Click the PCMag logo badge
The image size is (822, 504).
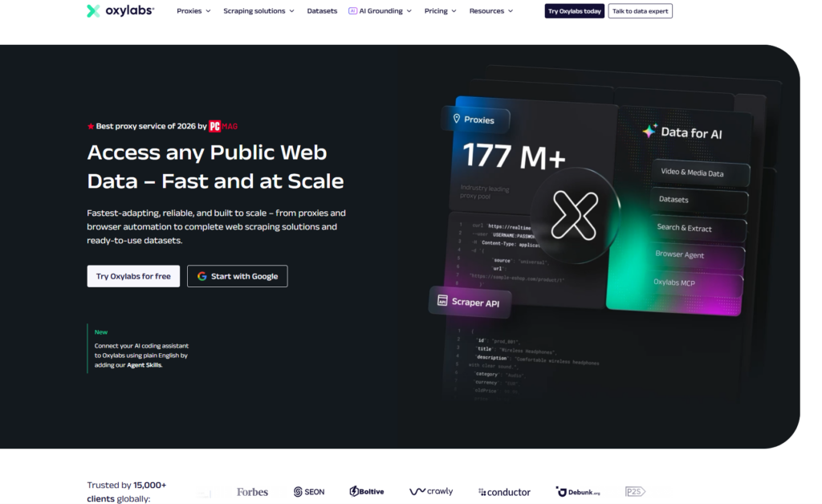click(223, 126)
